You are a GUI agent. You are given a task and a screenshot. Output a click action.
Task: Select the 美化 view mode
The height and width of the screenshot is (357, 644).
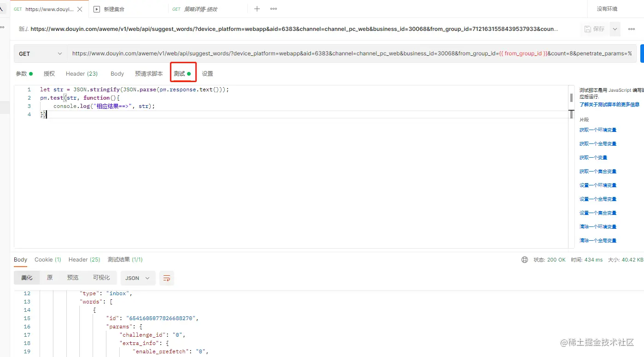tap(27, 278)
